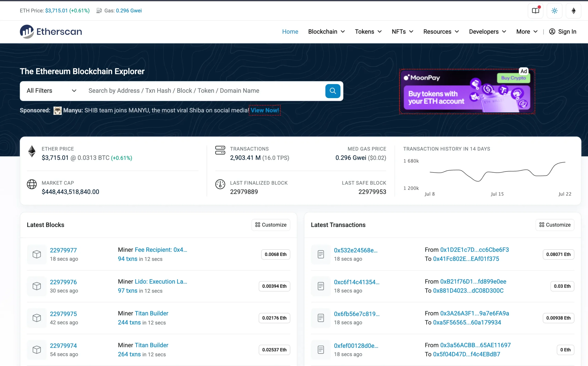Click the Market Cap globe icon
This screenshot has height=366, width=588.
tap(32, 184)
